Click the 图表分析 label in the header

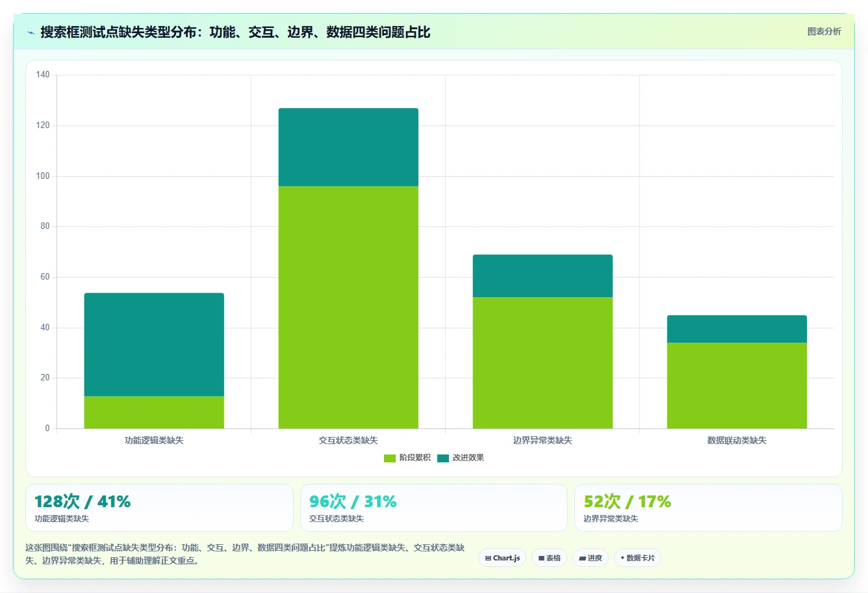pos(824,31)
